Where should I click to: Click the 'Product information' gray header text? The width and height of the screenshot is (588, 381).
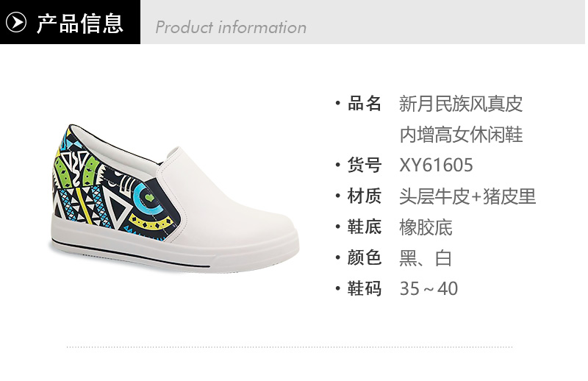(231, 27)
